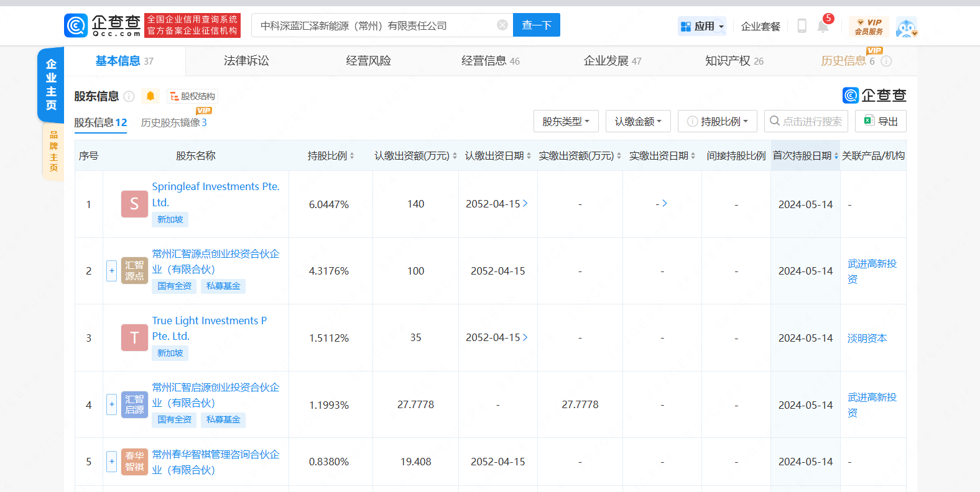This screenshot has height=492, width=980.
Task: Open the user avatar menu
Action: [907, 27]
